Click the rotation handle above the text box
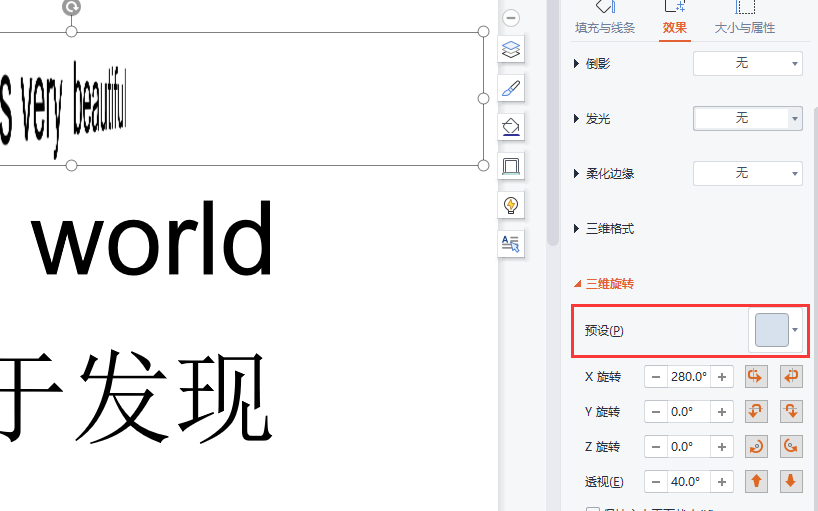The width and height of the screenshot is (818, 511). [71, 7]
